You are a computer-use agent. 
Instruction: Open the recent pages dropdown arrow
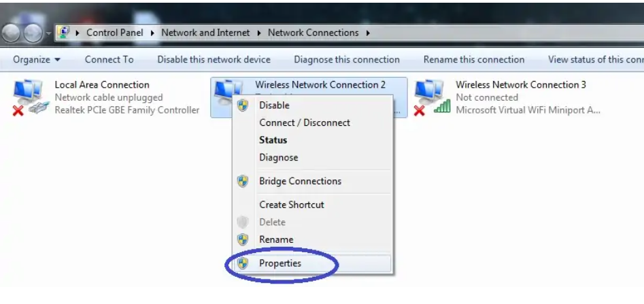click(49, 33)
